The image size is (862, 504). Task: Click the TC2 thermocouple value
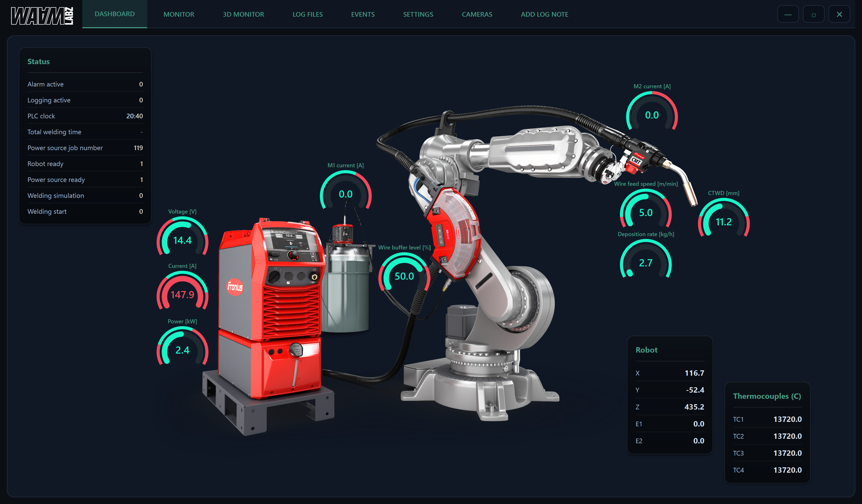(787, 436)
